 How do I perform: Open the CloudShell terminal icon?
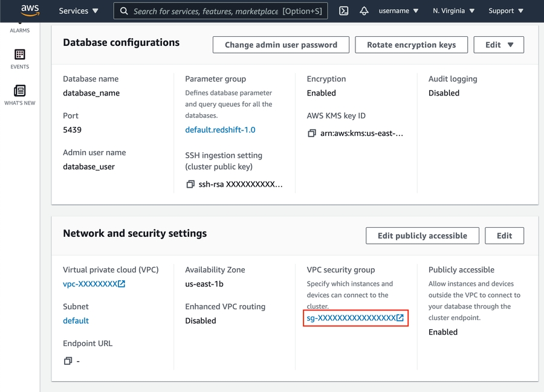(343, 11)
